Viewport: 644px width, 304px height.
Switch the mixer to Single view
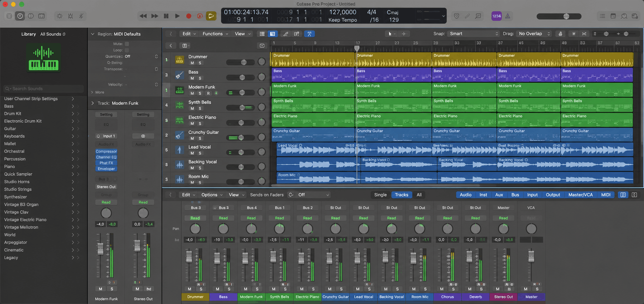(x=380, y=195)
